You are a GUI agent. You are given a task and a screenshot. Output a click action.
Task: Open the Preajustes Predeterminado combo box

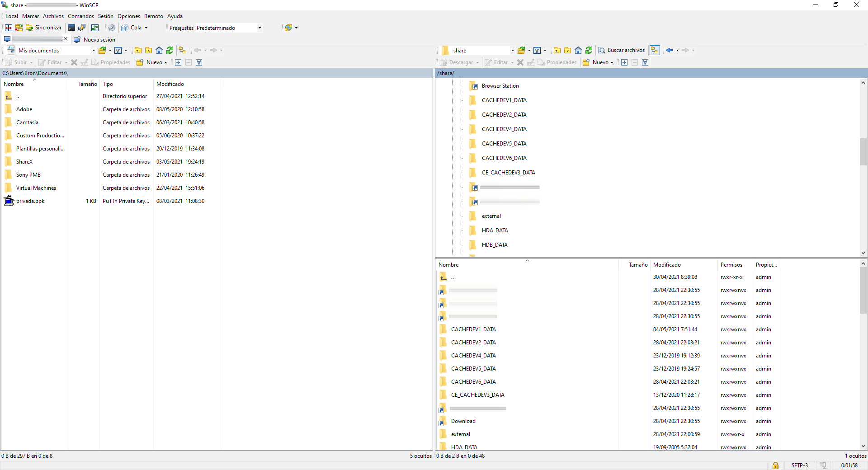[229, 28]
